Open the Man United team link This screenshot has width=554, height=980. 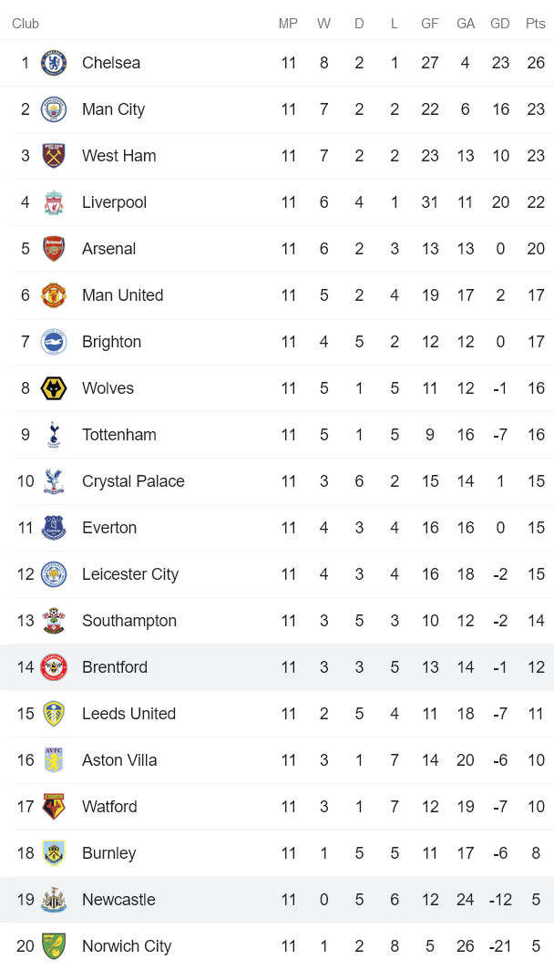click(x=122, y=295)
